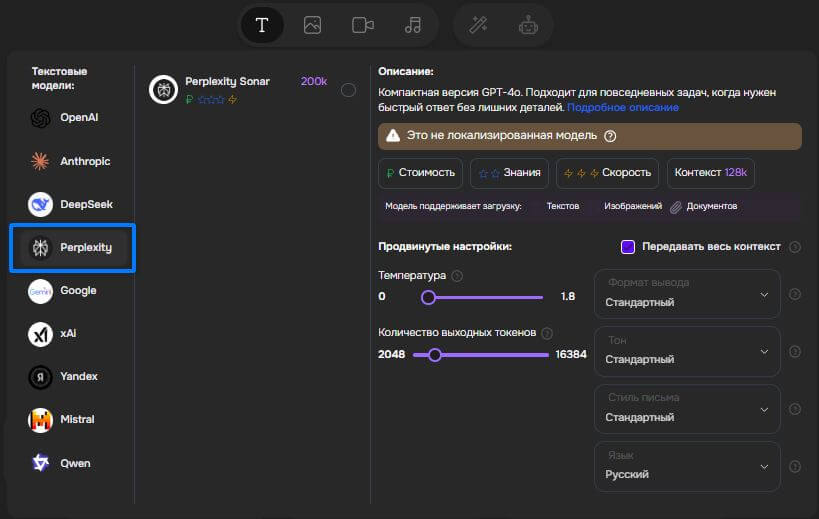This screenshot has height=519, width=819.
Task: Open the Язык dropdown set to Русский
Action: 686,466
